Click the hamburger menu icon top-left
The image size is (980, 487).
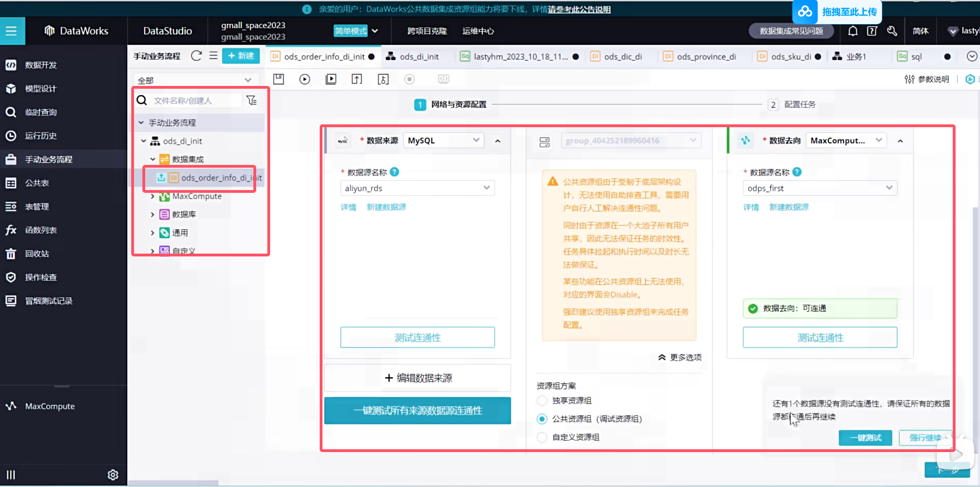(12, 31)
